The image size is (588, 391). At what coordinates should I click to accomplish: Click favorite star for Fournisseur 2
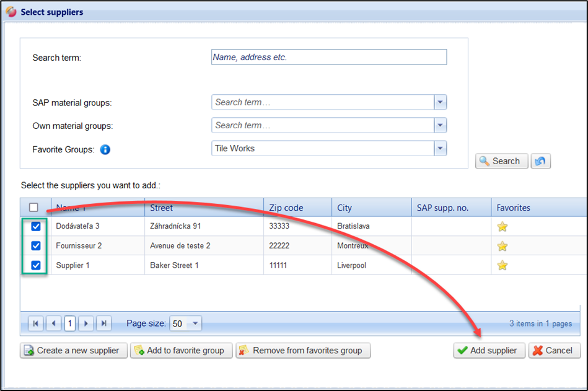pos(502,246)
